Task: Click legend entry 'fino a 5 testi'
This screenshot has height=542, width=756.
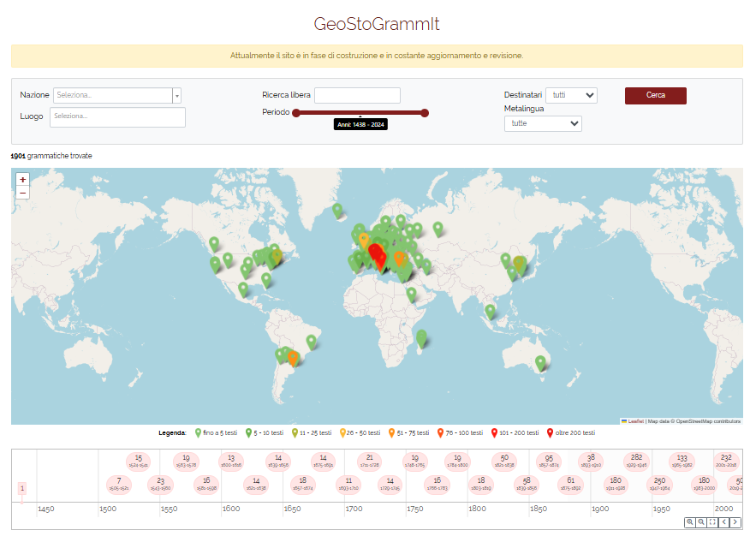Action: click(x=216, y=433)
